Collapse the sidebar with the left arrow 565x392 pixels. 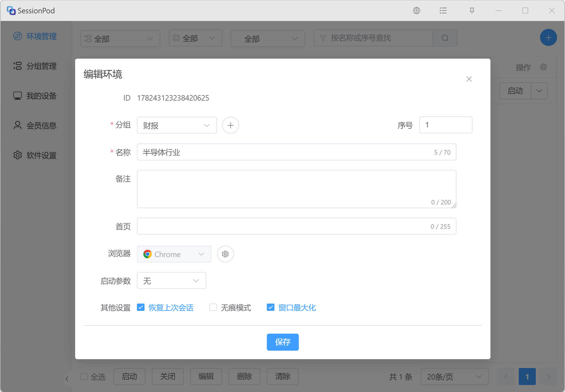(67, 379)
